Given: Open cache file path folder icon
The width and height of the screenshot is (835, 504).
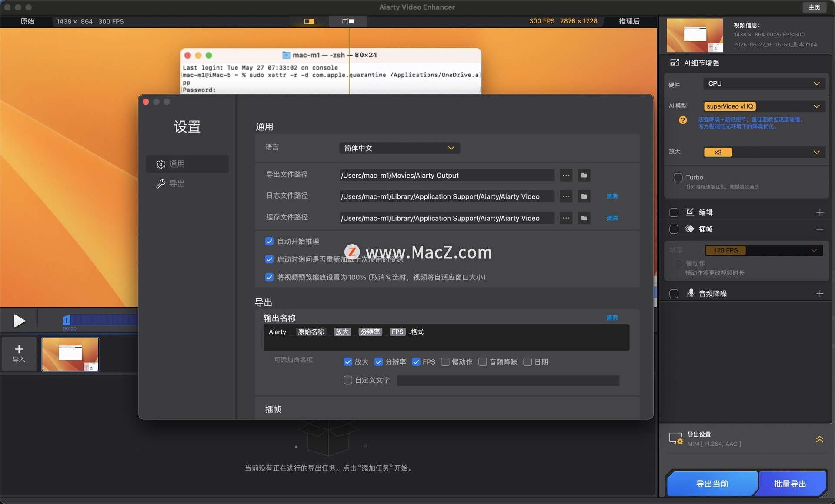Looking at the screenshot, I should (x=584, y=218).
